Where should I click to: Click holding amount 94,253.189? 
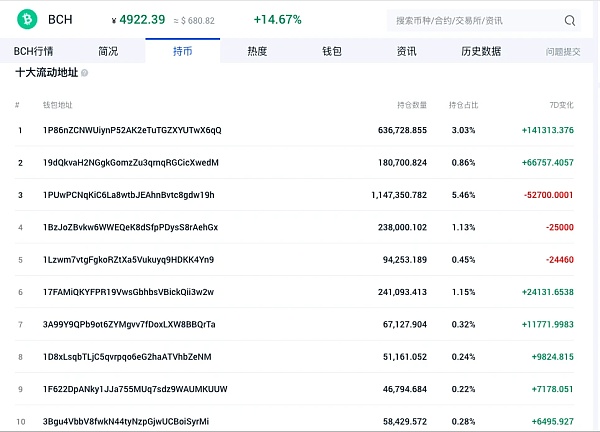pos(405,260)
